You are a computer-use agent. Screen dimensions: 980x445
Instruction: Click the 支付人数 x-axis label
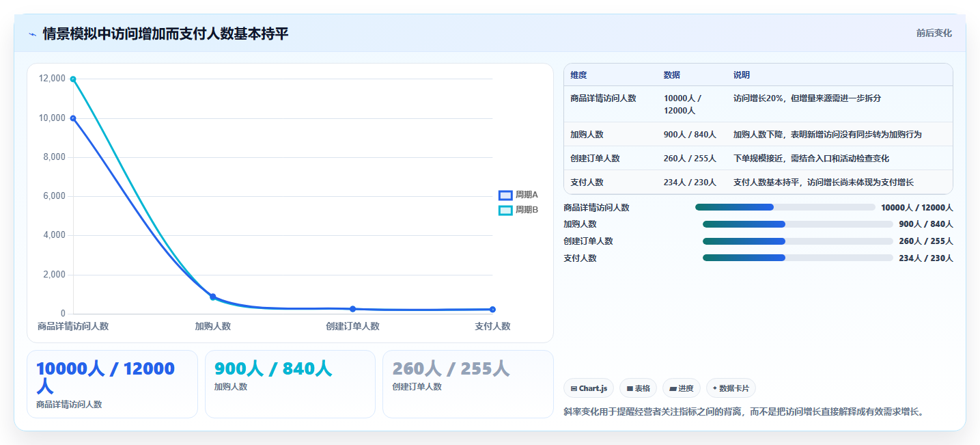pos(492,327)
